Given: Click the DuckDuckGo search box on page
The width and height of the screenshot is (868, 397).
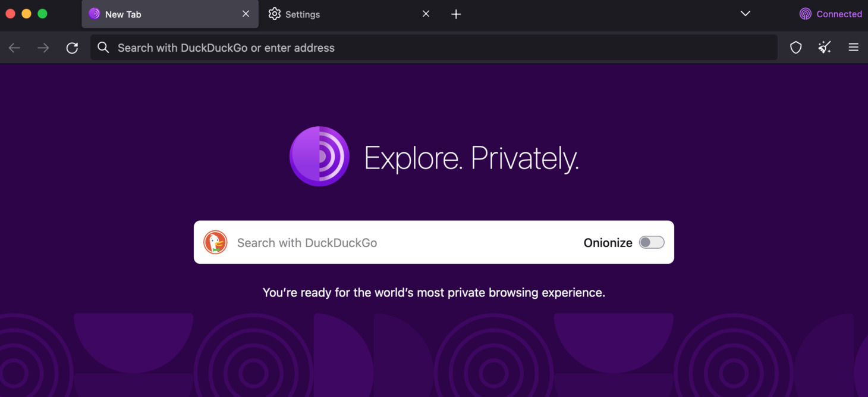Looking at the screenshot, I should coord(434,242).
